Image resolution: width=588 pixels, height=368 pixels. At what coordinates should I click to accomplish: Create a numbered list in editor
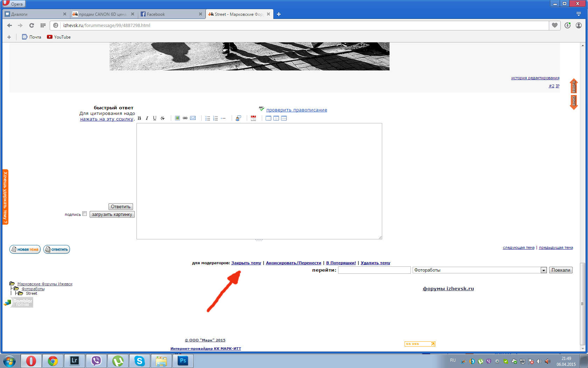click(x=216, y=118)
